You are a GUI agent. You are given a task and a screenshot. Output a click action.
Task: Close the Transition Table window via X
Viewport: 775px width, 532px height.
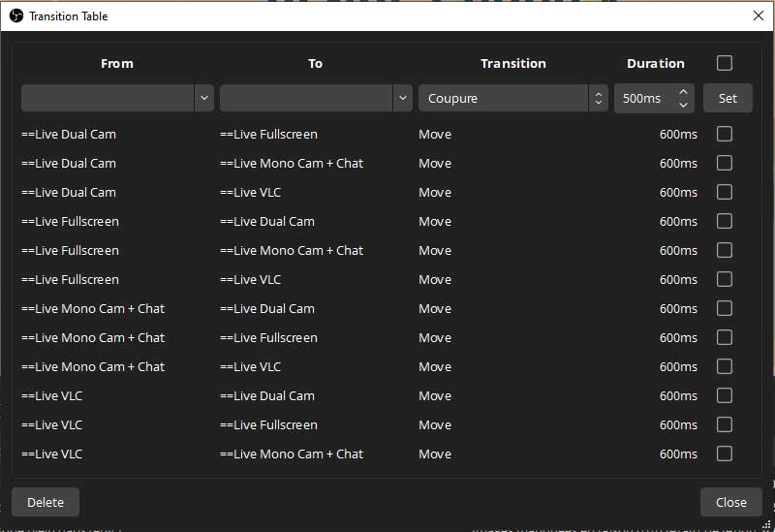[758, 16]
